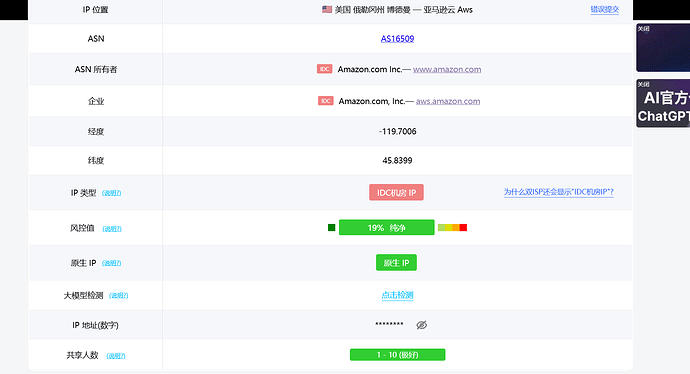Click the ASN 所有者 row label
This screenshot has height=374, width=690.
click(96, 69)
